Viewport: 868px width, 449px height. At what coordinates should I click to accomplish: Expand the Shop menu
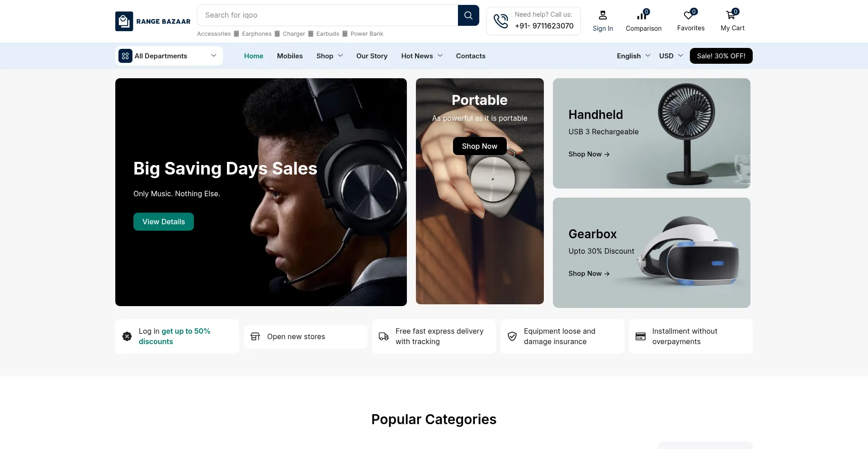330,56
